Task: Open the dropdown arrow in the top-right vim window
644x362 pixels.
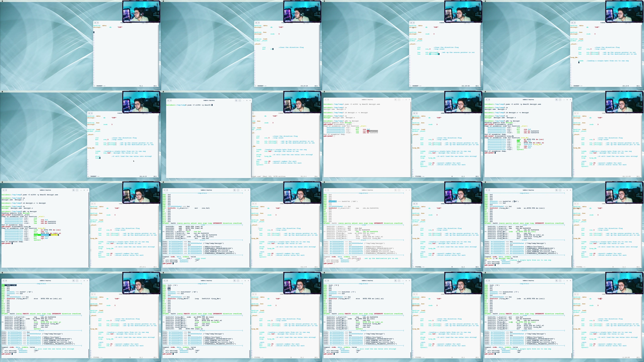Action: [575, 23]
